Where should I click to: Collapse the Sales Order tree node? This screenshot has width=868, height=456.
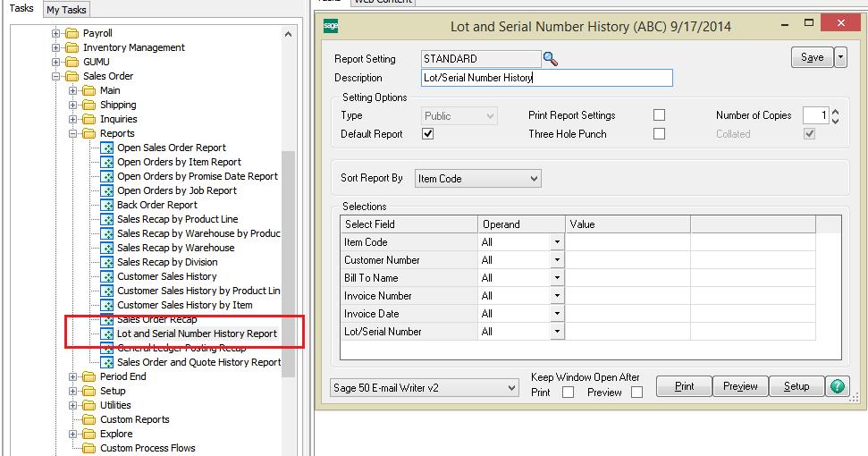click(56, 76)
